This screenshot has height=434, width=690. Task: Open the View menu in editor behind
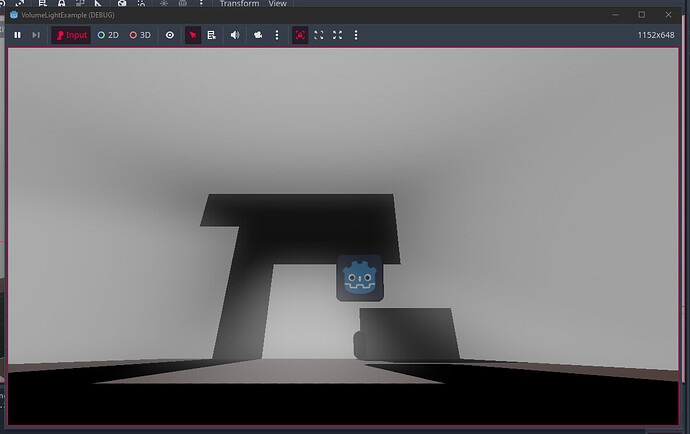pos(278,4)
